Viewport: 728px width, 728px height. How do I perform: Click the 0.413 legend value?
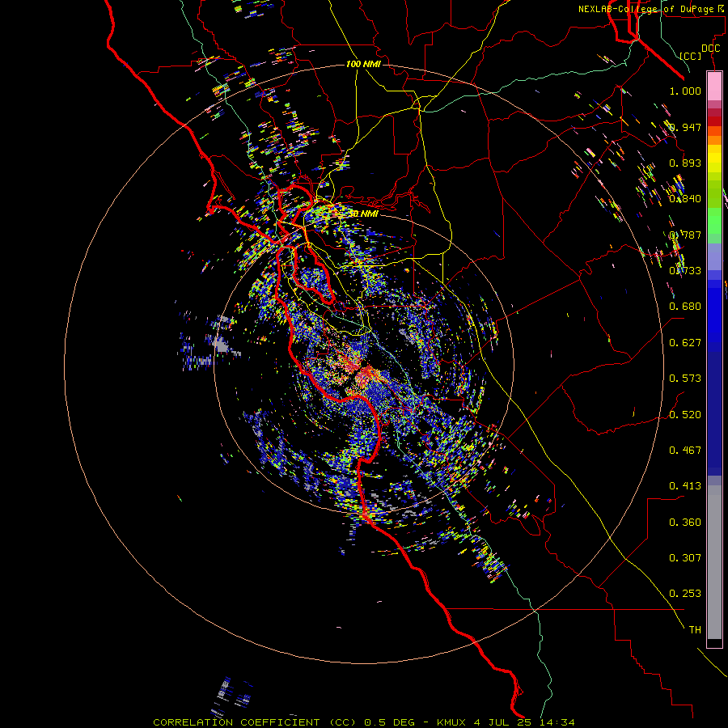point(685,486)
